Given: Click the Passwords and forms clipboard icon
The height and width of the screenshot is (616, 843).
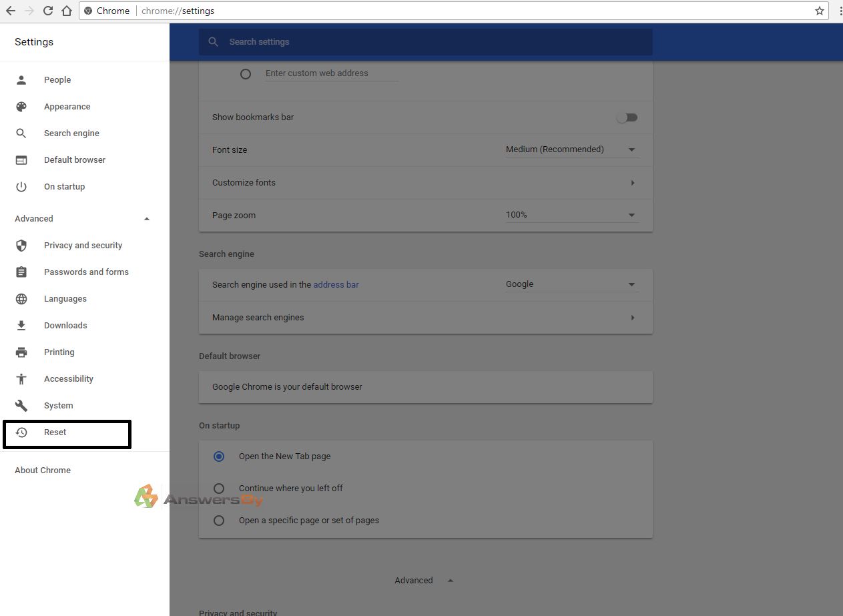Looking at the screenshot, I should 21,272.
